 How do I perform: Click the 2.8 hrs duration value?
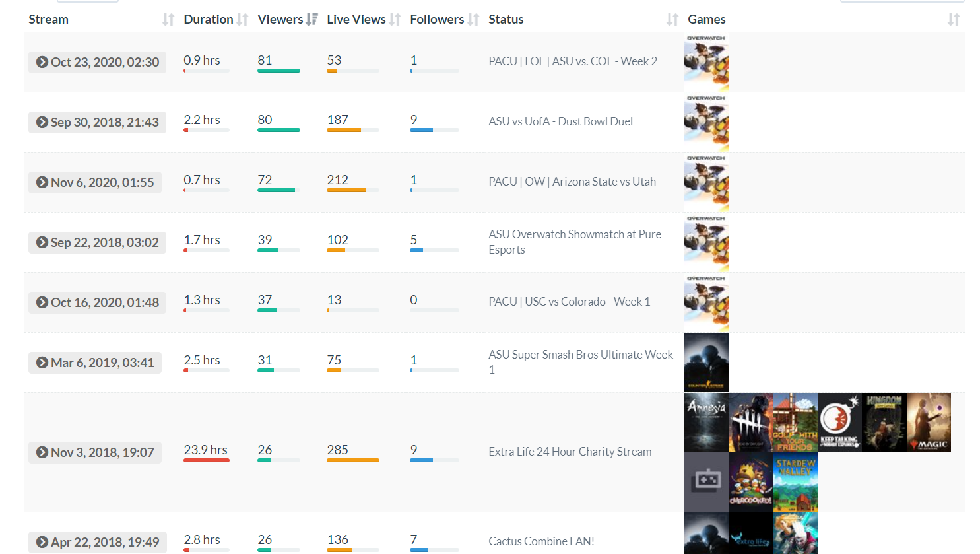[202, 539]
